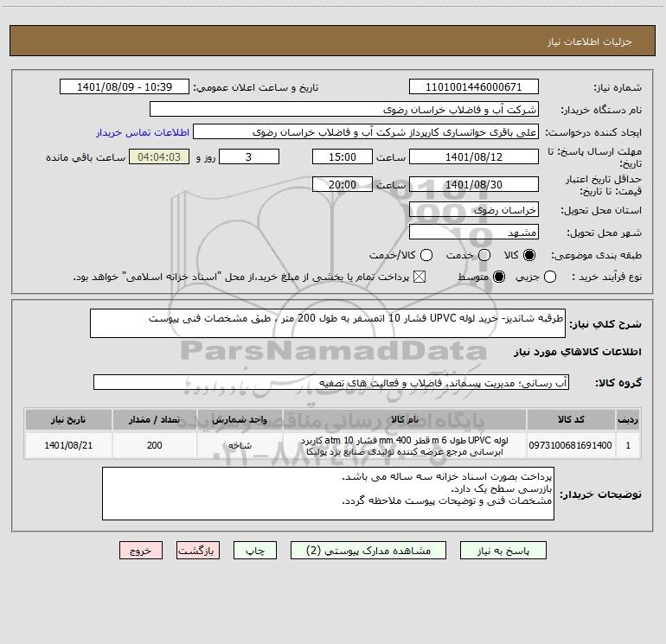
Task: Click the row number cell 1
Action: tap(628, 445)
